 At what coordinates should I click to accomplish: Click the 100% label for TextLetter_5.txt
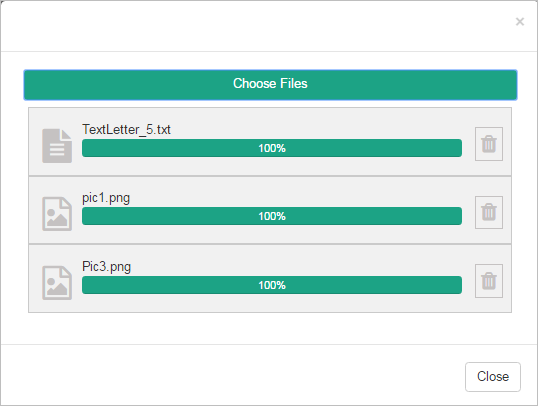click(x=272, y=148)
